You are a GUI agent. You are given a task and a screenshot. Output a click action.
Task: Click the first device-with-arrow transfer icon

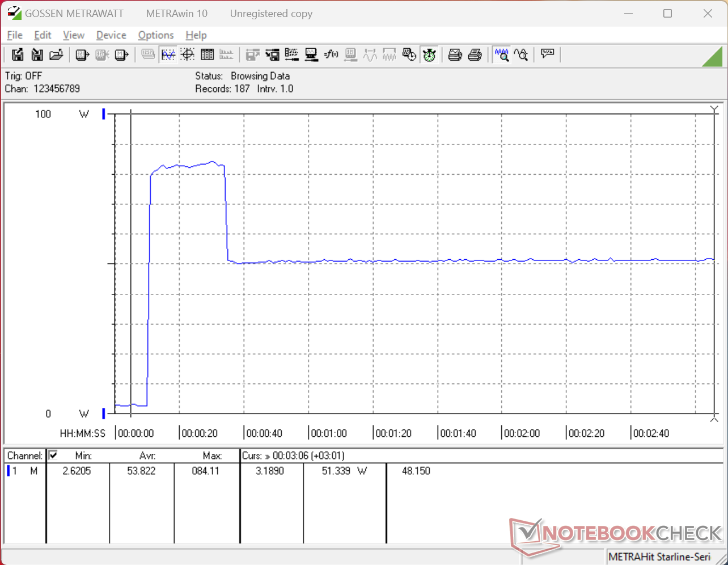pyautogui.click(x=83, y=54)
